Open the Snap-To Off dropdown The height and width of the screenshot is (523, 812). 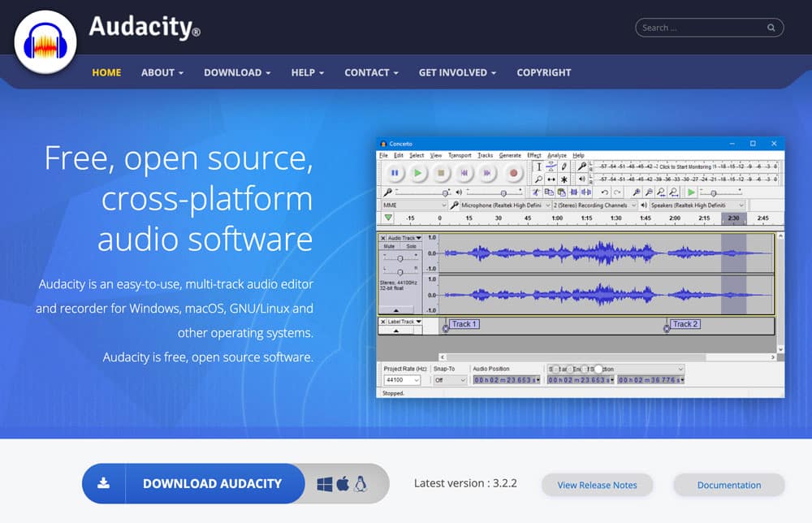click(450, 380)
